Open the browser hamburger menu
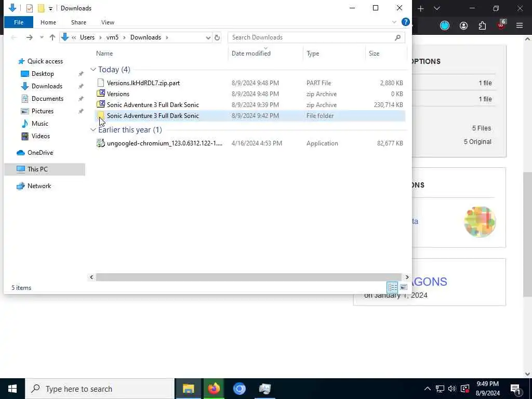The image size is (532, 399). tap(520, 25)
